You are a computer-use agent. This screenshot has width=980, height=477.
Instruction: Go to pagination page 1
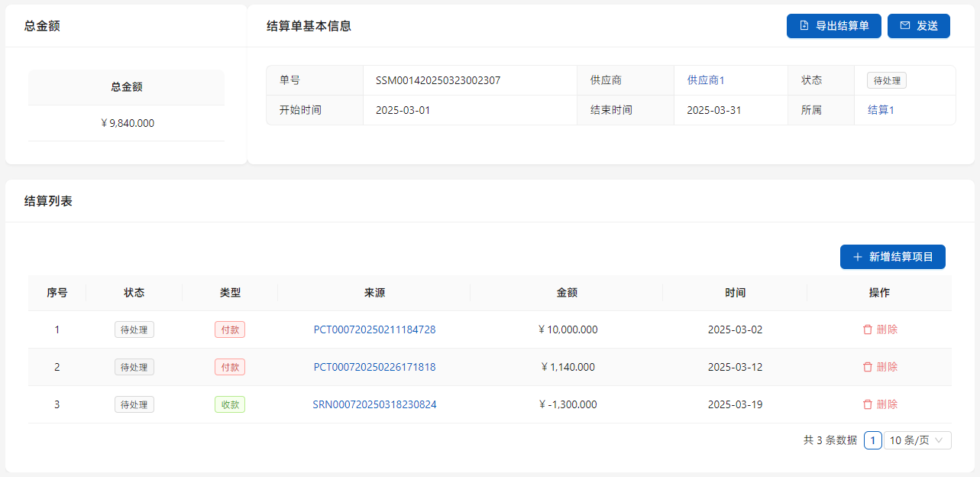click(873, 440)
